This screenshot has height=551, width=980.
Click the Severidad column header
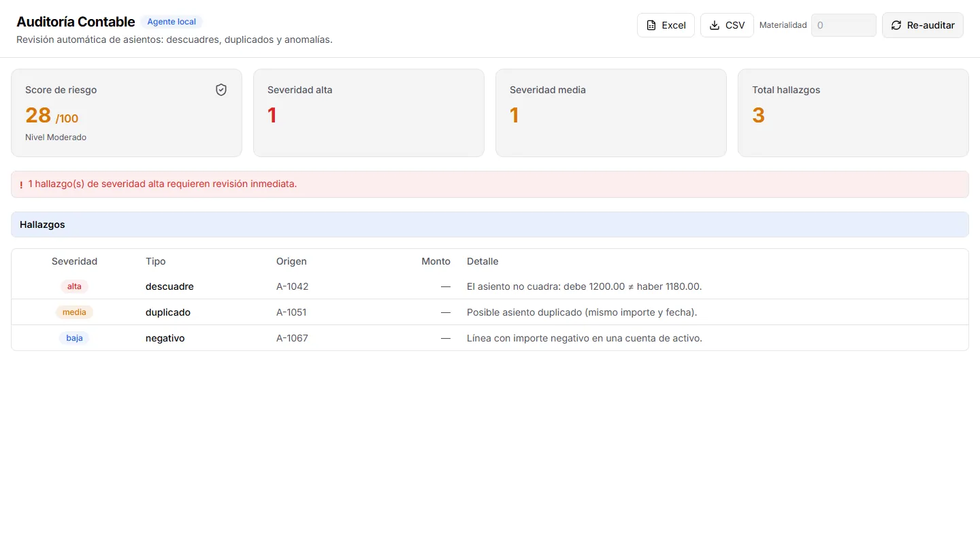coord(74,261)
